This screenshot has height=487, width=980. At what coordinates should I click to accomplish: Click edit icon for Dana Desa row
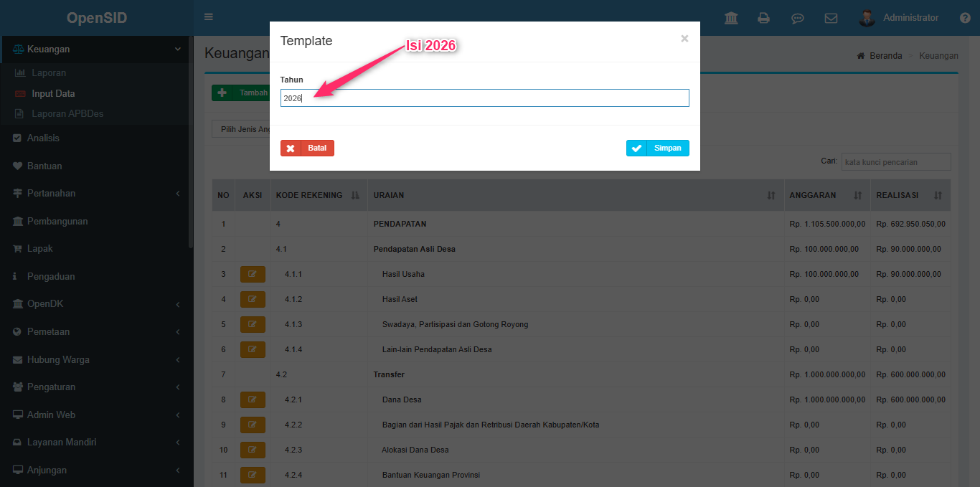253,399
